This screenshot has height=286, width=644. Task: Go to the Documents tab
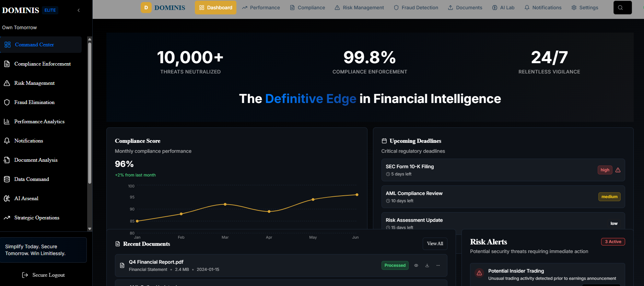[465, 8]
